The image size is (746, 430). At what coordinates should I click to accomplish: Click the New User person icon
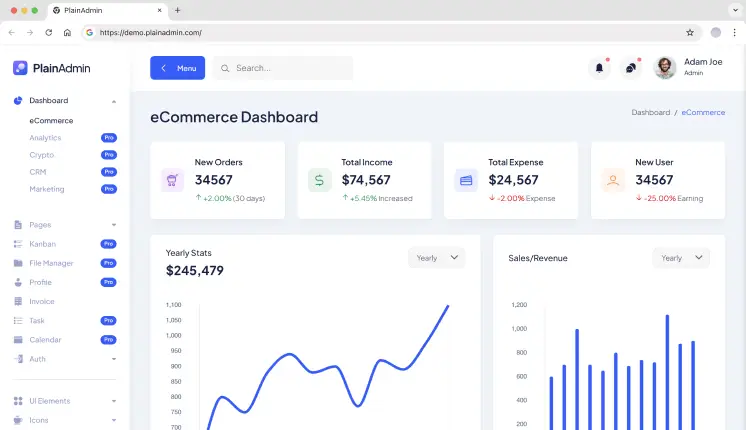click(x=613, y=180)
